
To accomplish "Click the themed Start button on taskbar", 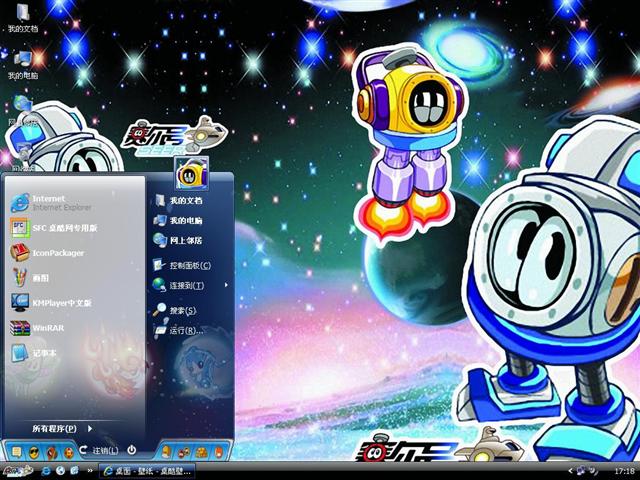I will coord(17,471).
